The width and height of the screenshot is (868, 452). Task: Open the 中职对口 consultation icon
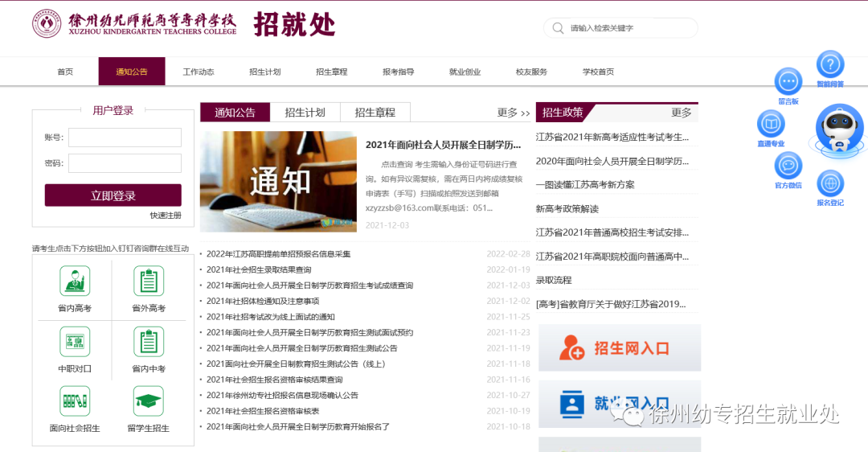coord(75,342)
